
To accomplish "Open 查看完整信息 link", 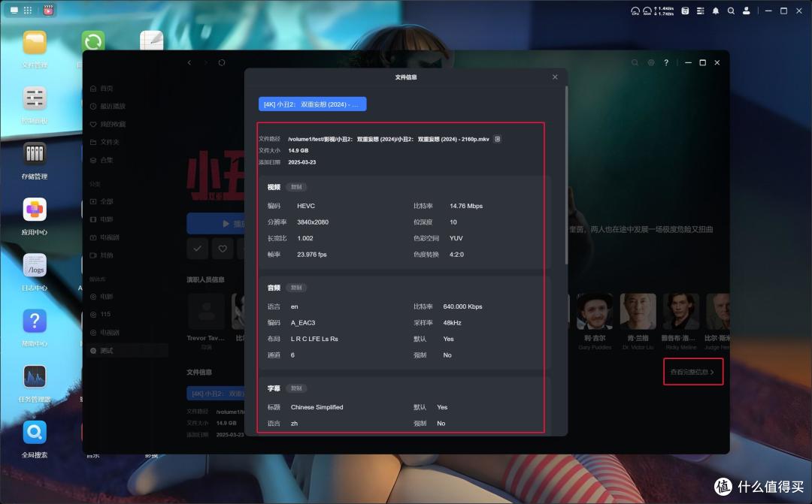I will point(692,372).
